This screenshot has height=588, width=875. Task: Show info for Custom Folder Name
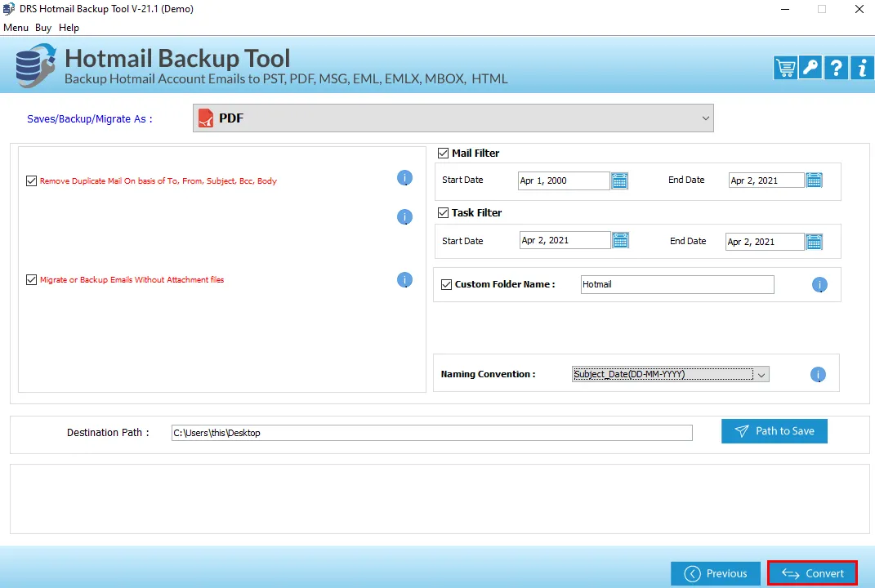pos(819,285)
